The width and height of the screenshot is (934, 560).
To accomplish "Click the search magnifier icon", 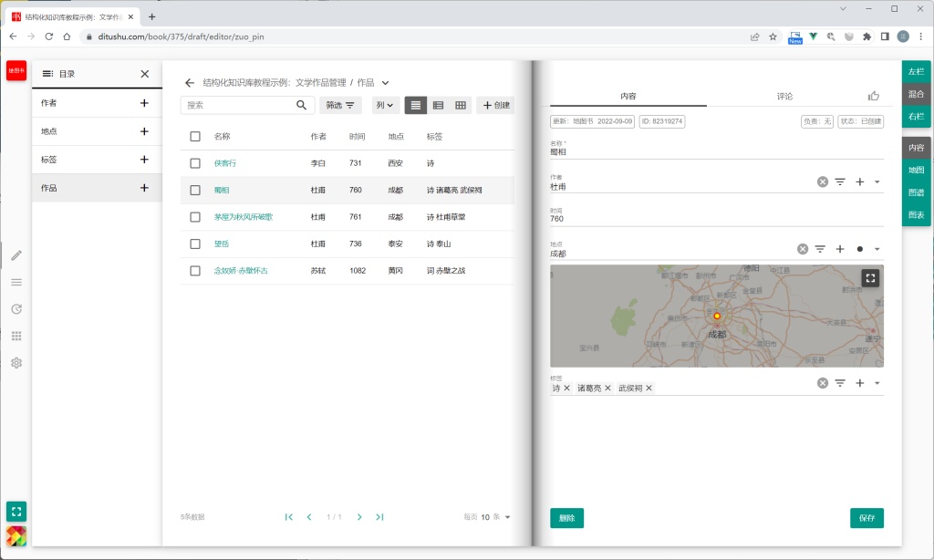I will pos(301,105).
